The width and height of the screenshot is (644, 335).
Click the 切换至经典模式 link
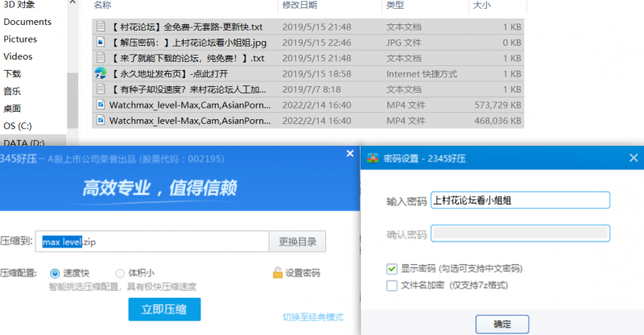point(312,316)
